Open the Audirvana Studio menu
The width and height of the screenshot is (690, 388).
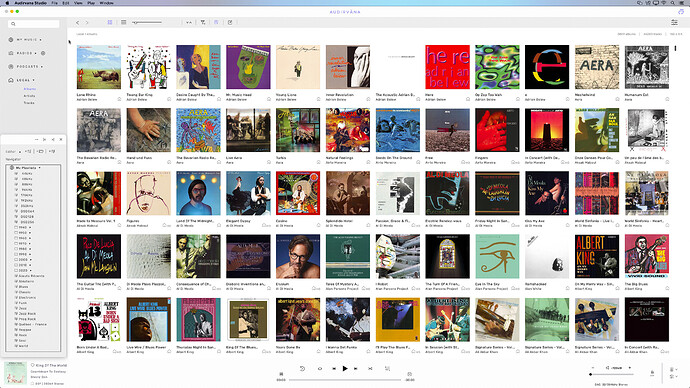pyautogui.click(x=30, y=3)
